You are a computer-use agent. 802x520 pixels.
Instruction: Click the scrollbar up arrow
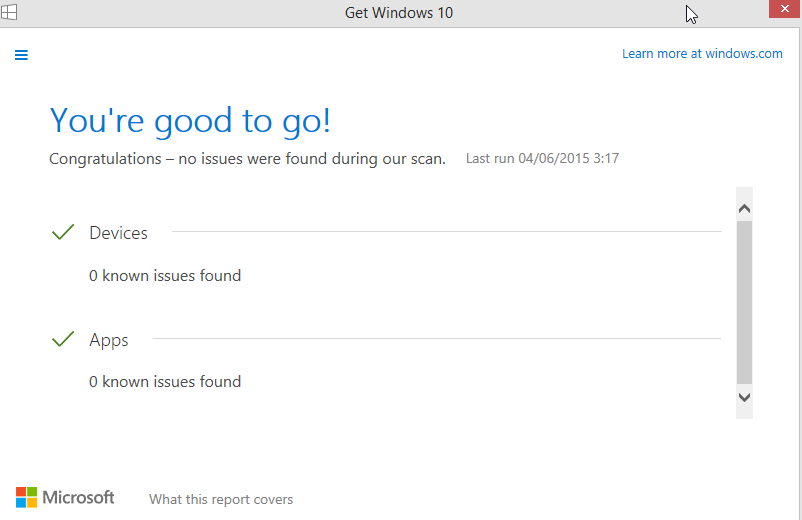pos(744,209)
